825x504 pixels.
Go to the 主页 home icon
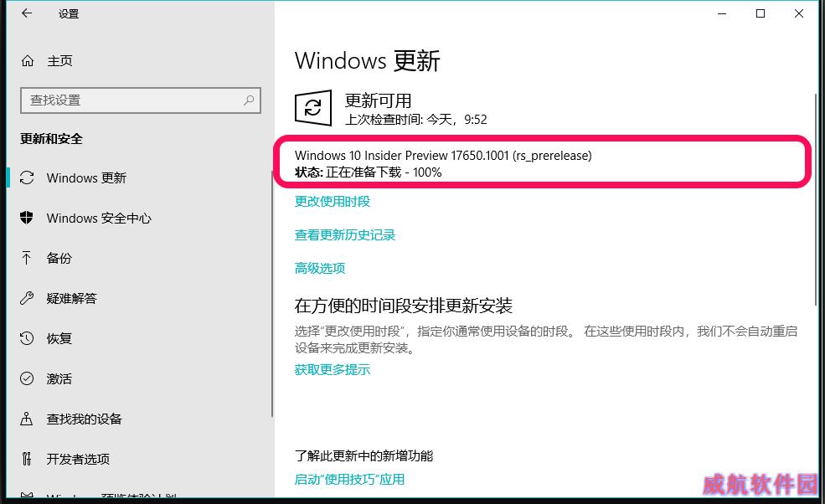tap(28, 61)
